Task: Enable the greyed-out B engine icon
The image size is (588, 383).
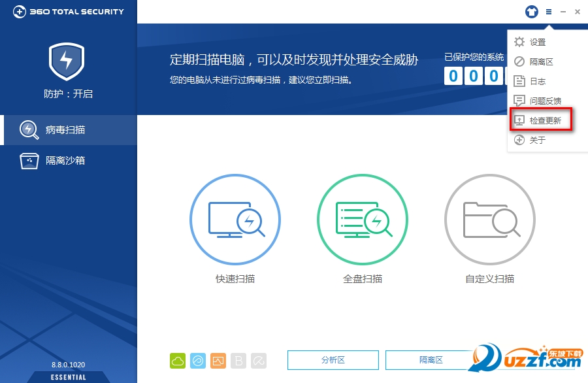Action: point(238,361)
